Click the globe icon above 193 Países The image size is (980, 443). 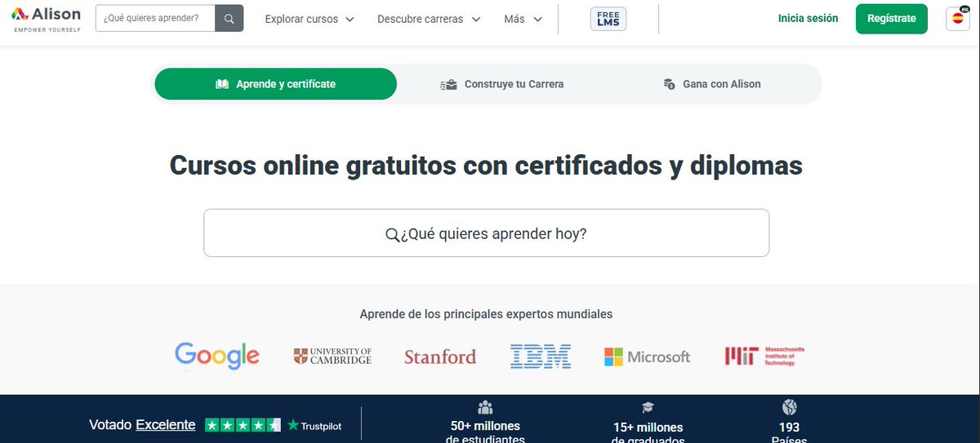coord(789,406)
